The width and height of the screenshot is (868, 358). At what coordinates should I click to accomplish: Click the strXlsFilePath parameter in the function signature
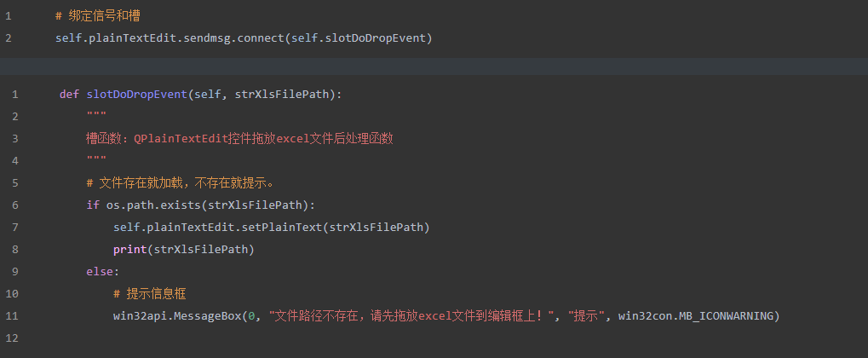point(282,95)
